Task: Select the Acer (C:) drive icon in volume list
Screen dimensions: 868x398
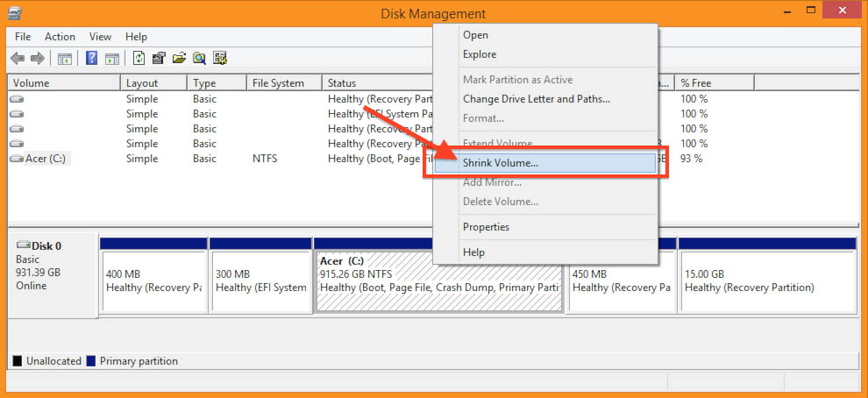Action: click(x=18, y=159)
